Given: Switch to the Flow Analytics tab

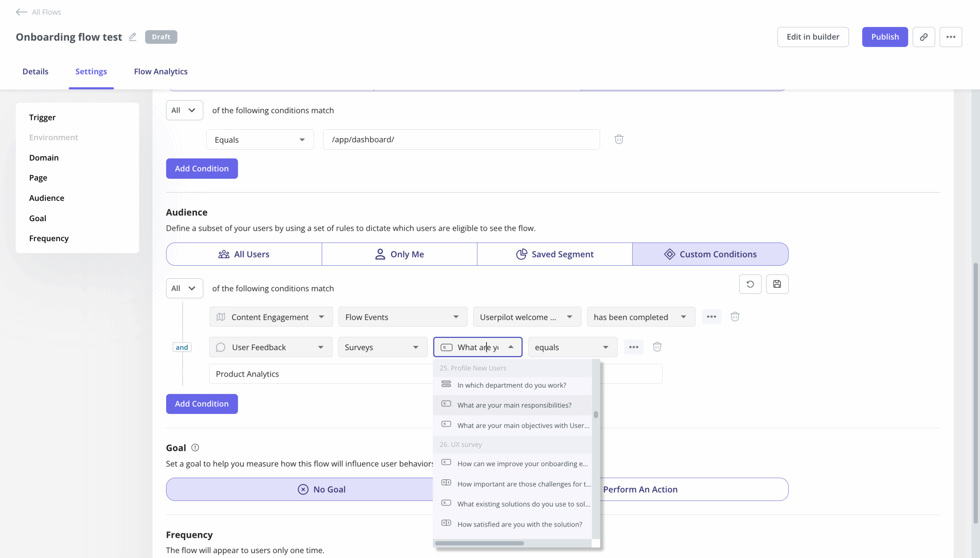Looking at the screenshot, I should tap(160, 71).
